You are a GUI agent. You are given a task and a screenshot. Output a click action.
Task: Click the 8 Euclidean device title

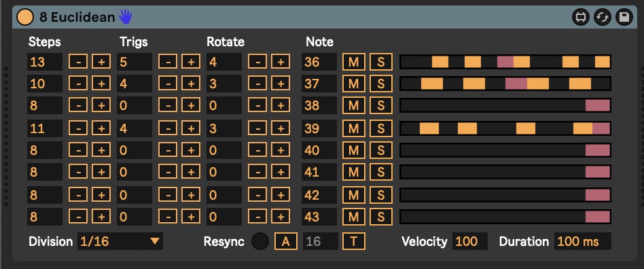(77, 17)
